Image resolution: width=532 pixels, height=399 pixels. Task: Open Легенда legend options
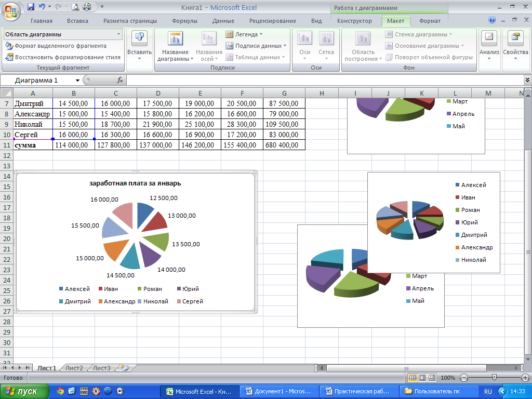coord(244,34)
